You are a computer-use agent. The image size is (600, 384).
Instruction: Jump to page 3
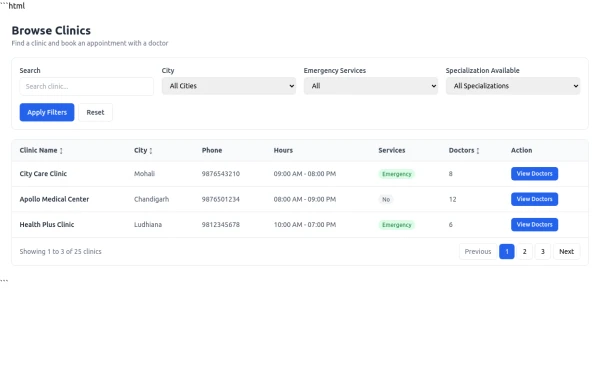pos(543,251)
